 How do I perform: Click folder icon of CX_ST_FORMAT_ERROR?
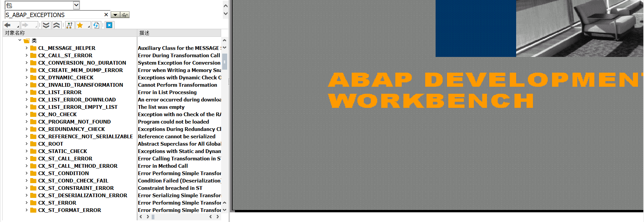[33, 210]
